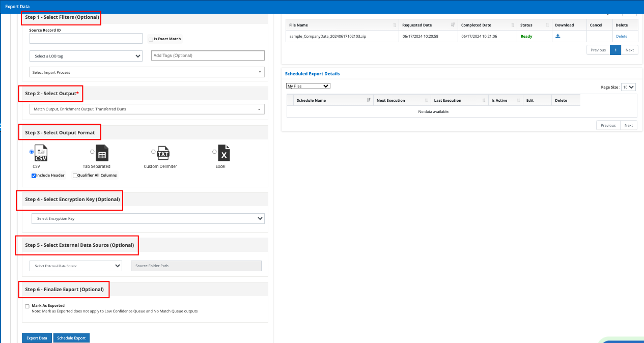The height and width of the screenshot is (343, 644).
Task: Download the sample_CompanyData zip file
Action: pos(558,36)
